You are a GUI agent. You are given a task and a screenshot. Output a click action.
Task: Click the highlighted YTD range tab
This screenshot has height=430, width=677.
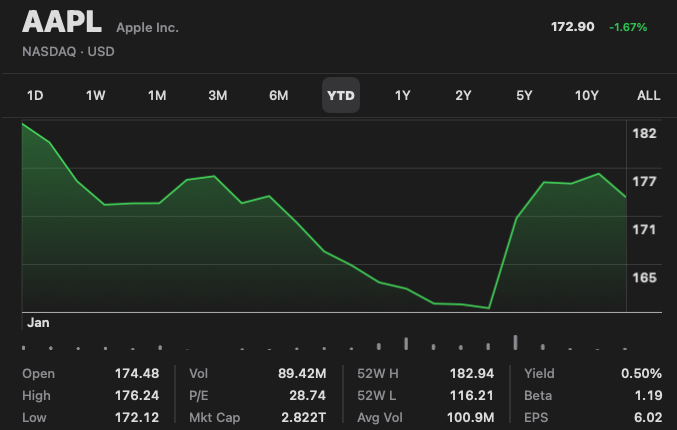pyautogui.click(x=341, y=95)
